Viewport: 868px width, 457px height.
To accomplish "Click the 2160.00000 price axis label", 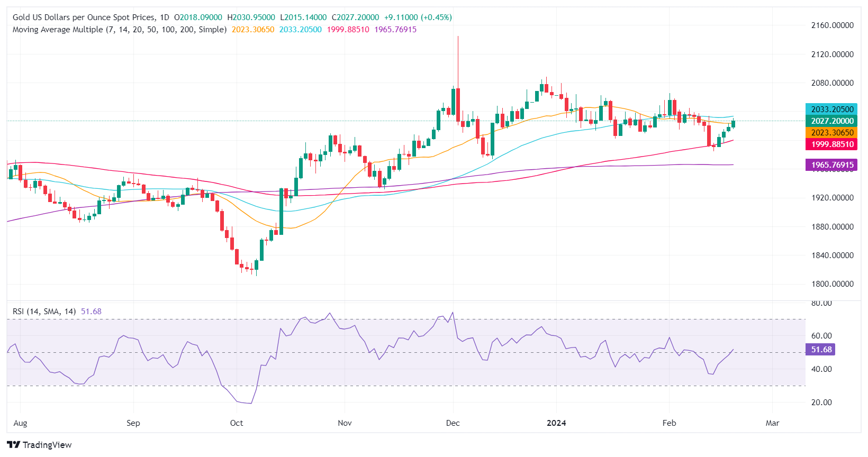I will pos(833,25).
